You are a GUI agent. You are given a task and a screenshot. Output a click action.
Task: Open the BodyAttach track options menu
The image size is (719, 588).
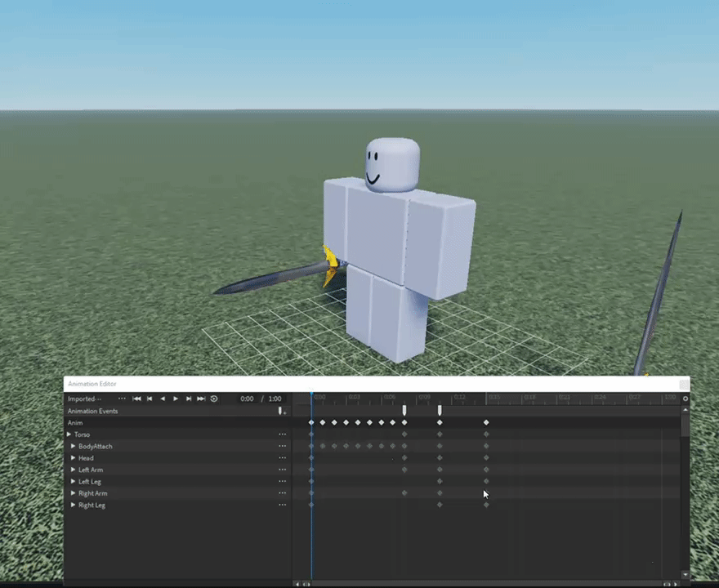pyautogui.click(x=282, y=446)
